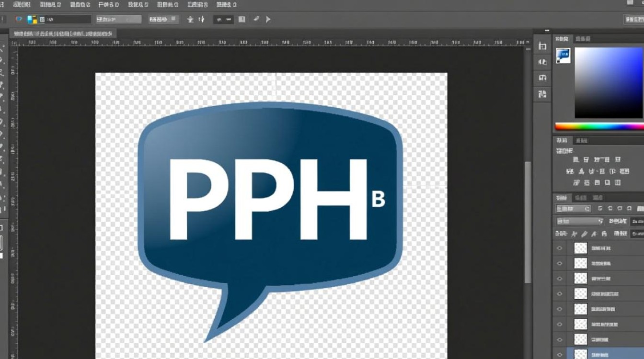Select the open document's title tab

click(x=62, y=34)
